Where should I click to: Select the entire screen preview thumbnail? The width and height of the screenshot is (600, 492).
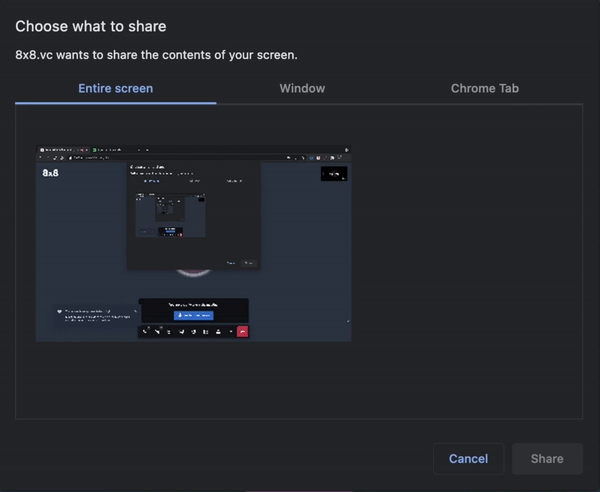coord(193,243)
